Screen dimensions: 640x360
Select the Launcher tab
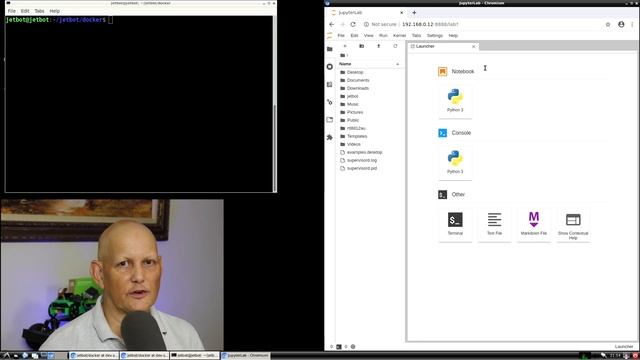point(443,47)
